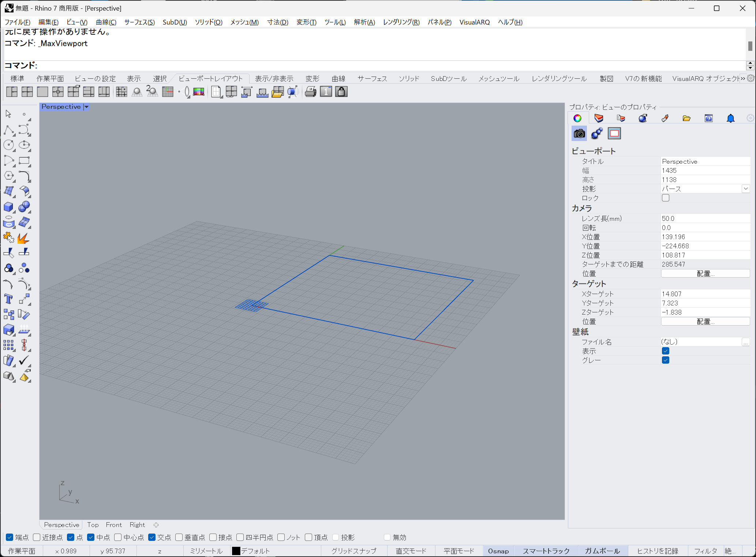Select the Explode tool icon
Viewport: 756px width, 557px height.
(24, 238)
